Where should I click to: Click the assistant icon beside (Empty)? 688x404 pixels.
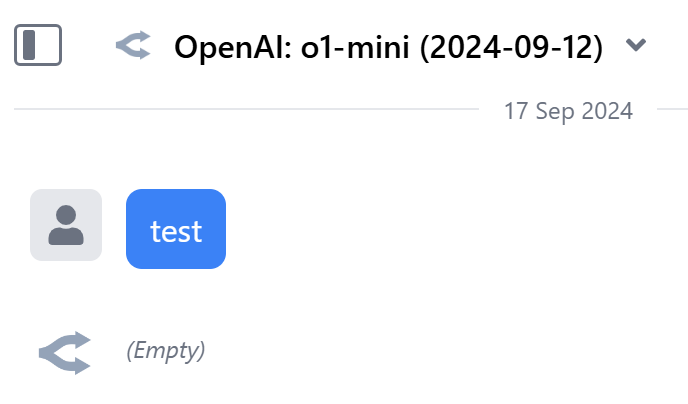65,351
